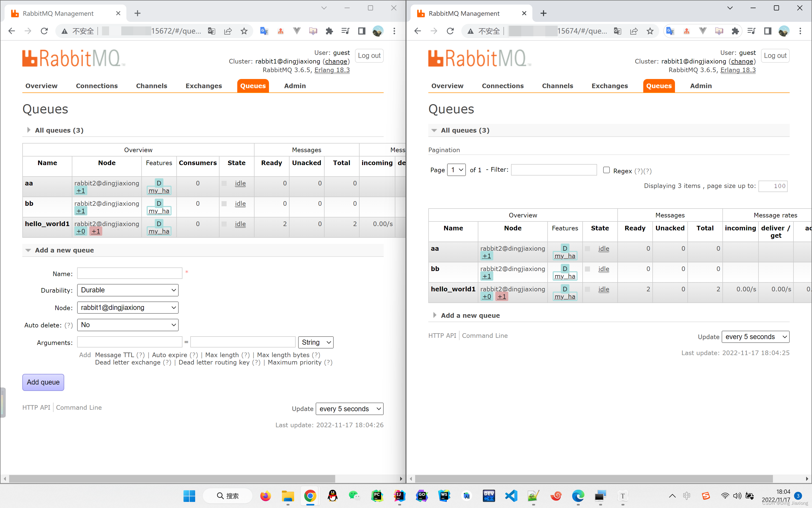The image size is (812, 508).
Task: Switch to Overview tab in left window
Action: [x=41, y=86]
